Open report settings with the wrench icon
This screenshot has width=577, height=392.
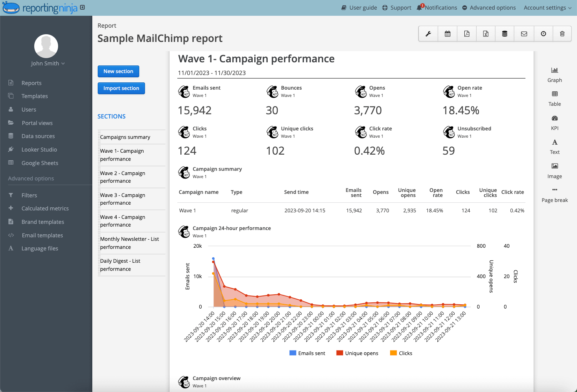(428, 34)
